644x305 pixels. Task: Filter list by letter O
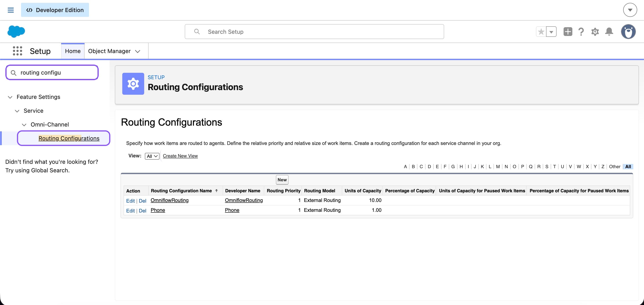[514, 167]
